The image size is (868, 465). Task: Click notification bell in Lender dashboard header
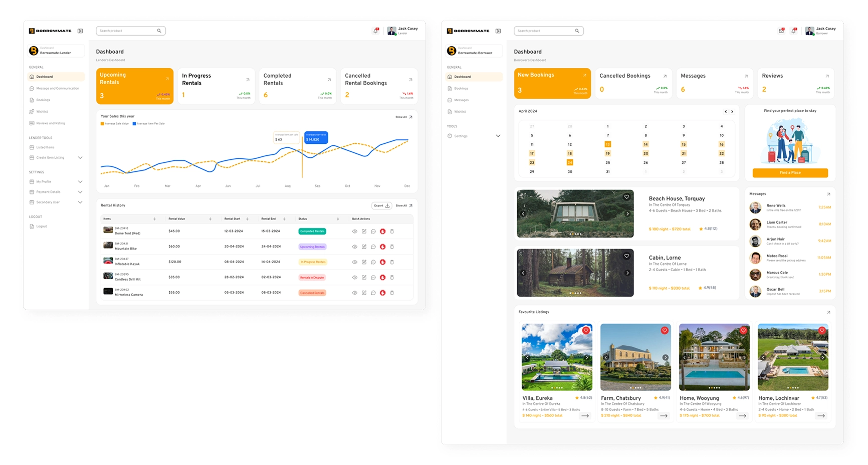click(x=376, y=31)
